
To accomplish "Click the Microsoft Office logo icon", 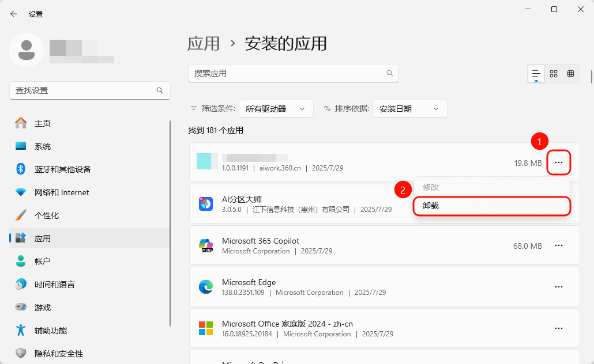I will click(206, 328).
